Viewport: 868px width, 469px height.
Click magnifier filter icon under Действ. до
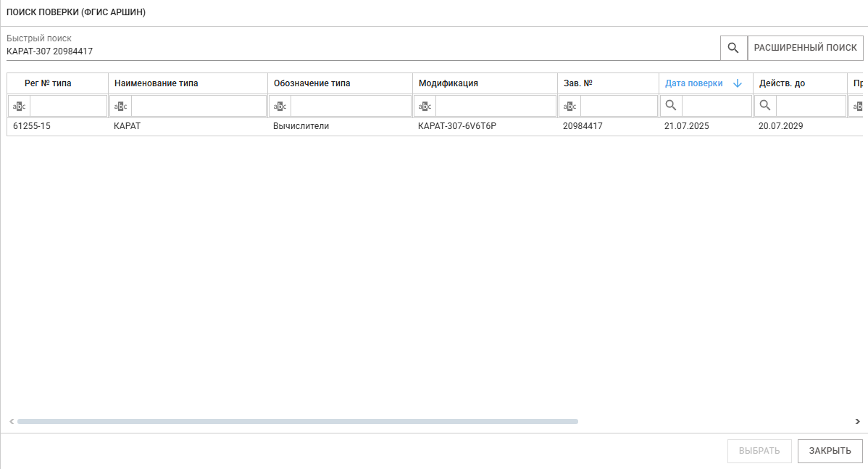[765, 106]
